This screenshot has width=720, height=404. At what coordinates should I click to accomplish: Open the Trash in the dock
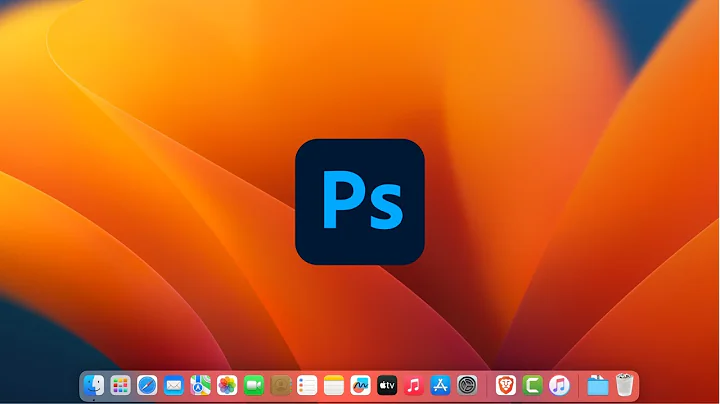624,385
